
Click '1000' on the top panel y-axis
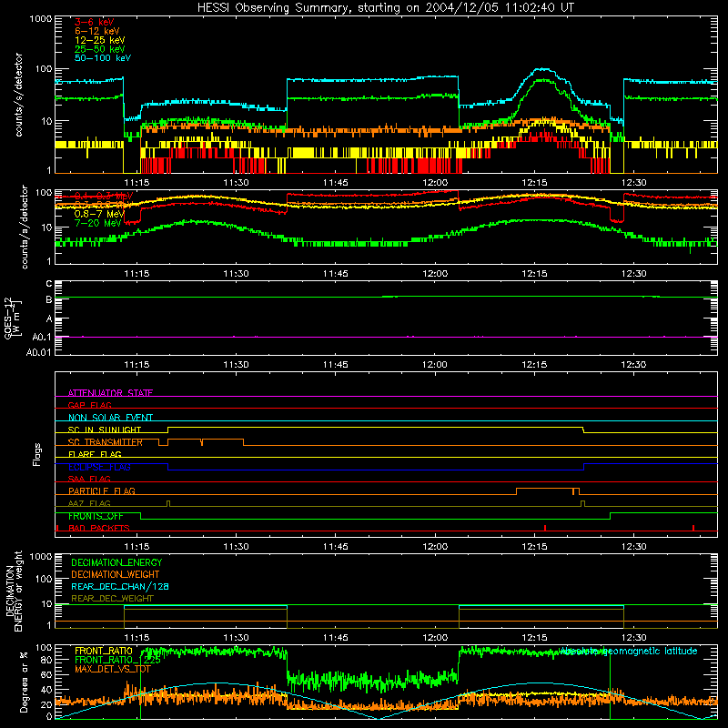(41, 19)
